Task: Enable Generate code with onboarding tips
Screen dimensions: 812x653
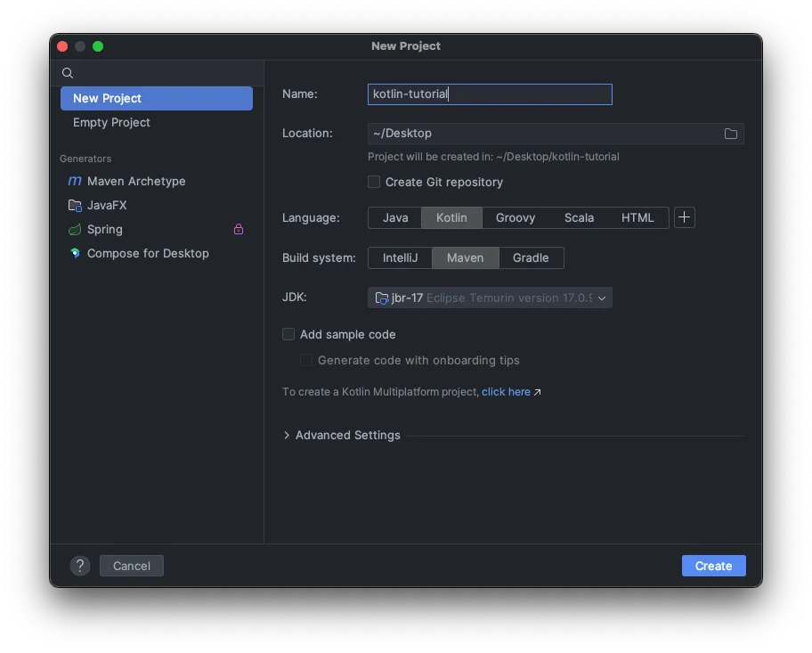Action: (306, 360)
